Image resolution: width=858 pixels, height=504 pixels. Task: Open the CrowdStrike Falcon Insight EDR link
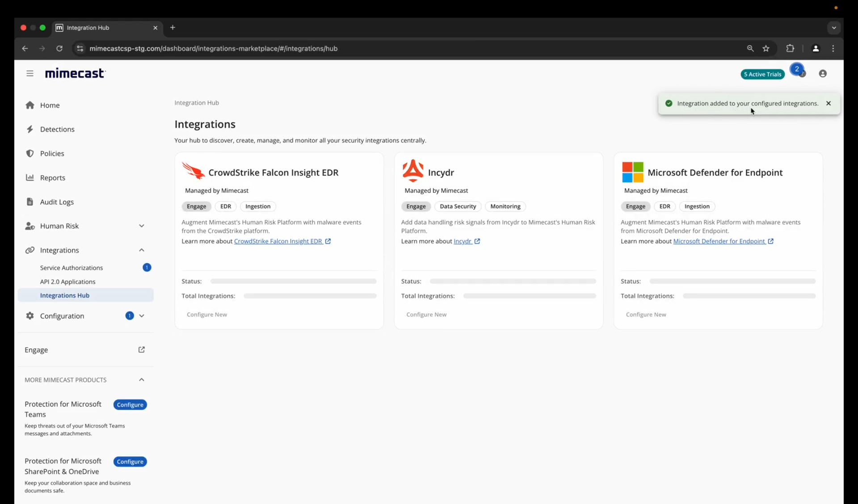pyautogui.click(x=278, y=241)
